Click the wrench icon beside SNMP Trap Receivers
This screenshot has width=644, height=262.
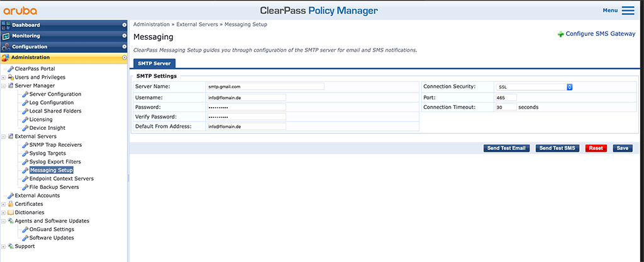point(25,145)
